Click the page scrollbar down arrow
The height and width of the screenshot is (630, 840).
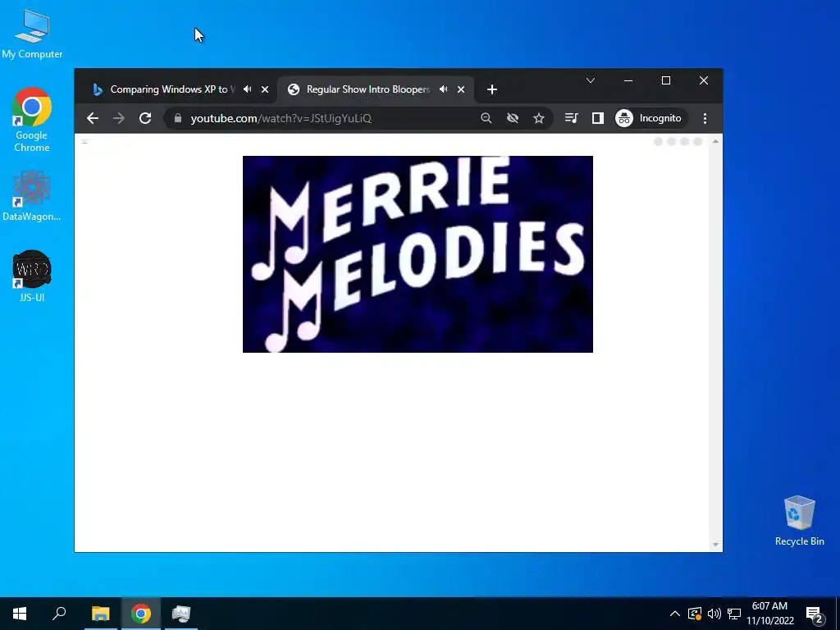pos(715,545)
